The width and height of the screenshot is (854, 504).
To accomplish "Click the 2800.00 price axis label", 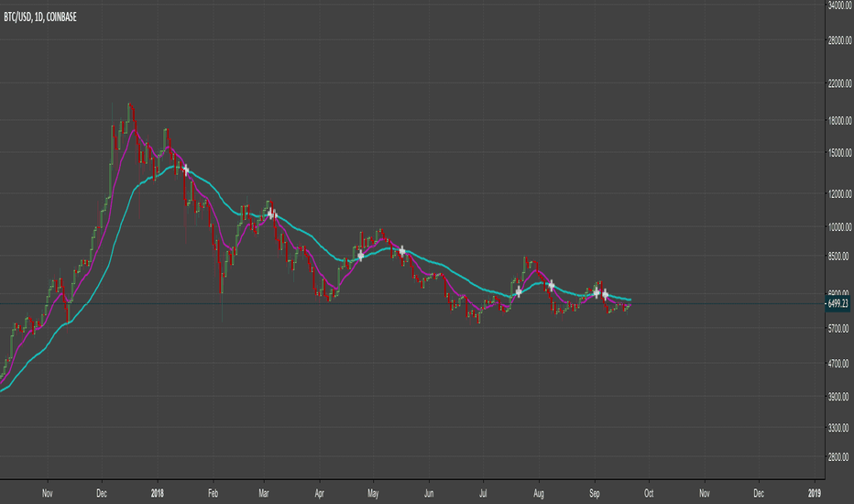I will click(838, 457).
